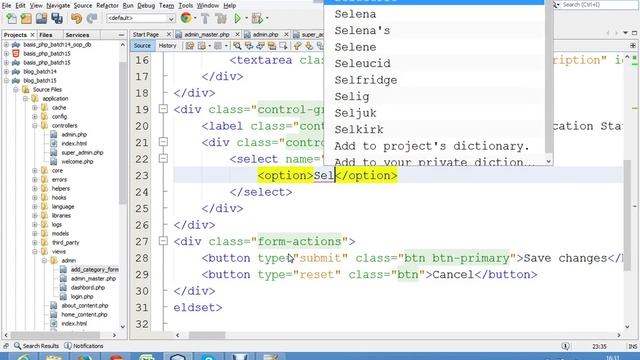Open the browser selection dropdown arrow

195,18
